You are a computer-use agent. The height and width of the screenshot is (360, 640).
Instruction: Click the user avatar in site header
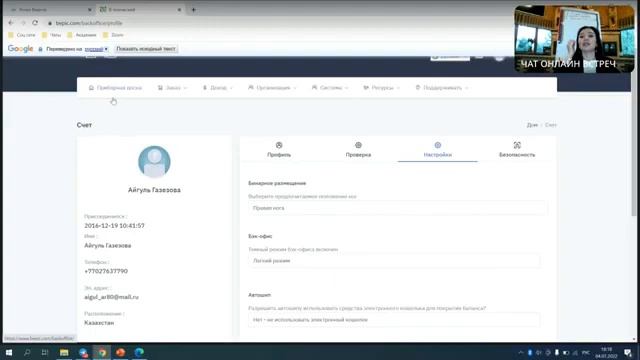[499, 57]
